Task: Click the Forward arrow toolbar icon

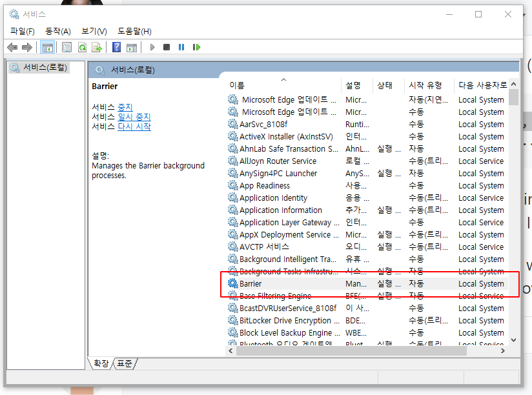Action: click(27, 47)
